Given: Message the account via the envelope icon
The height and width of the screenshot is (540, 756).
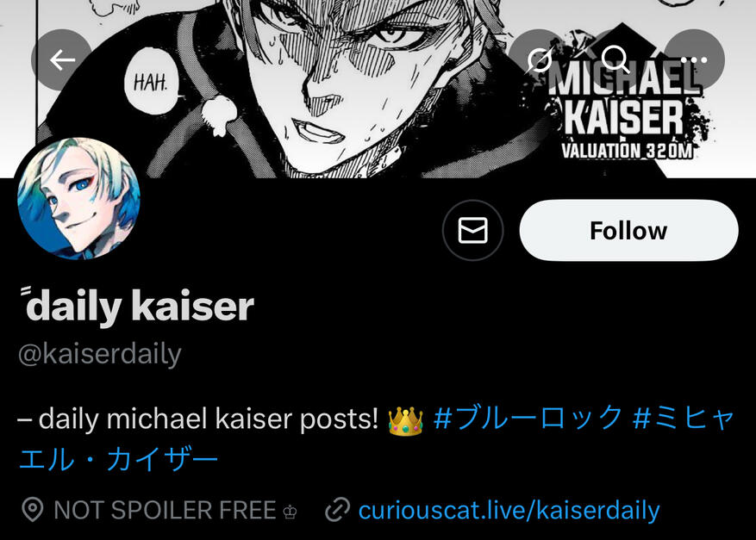Looking at the screenshot, I should pyautogui.click(x=472, y=230).
